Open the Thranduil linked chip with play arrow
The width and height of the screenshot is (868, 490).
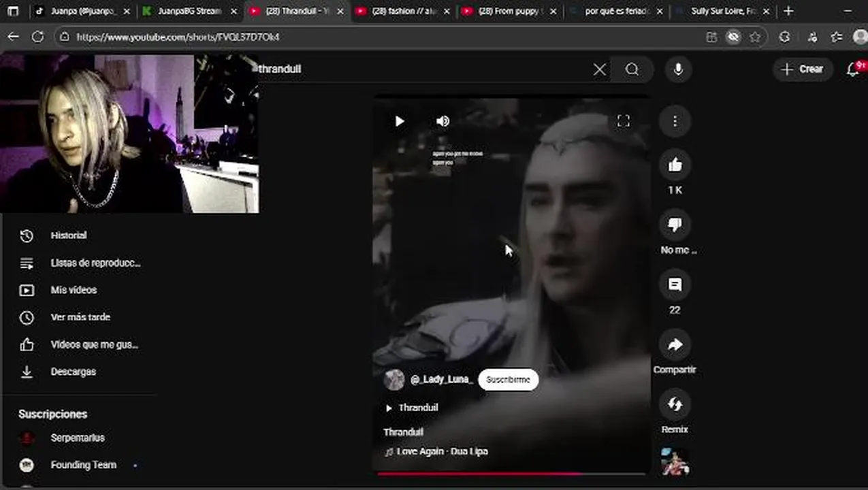[x=412, y=408]
